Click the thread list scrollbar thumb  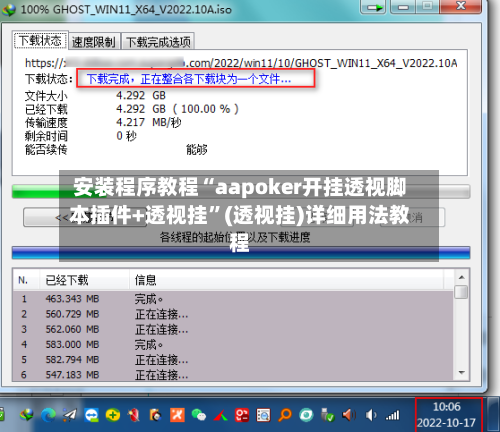pyautogui.click(x=462, y=292)
